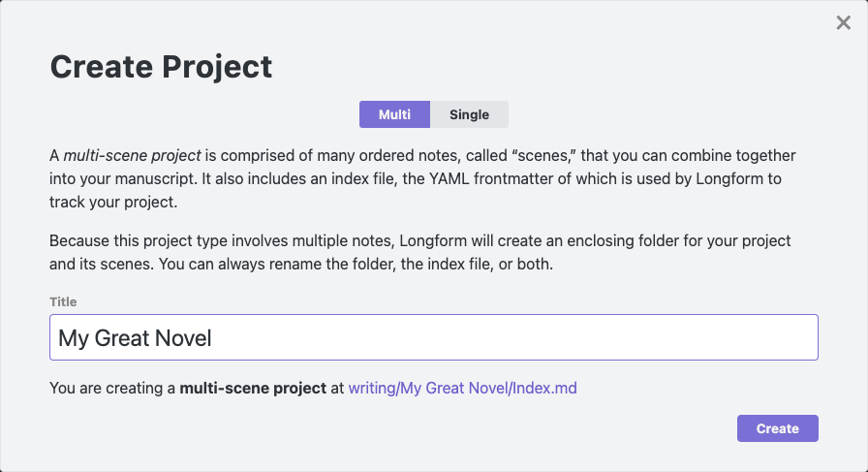Click the Create Project heading
868x472 pixels.
(161, 66)
